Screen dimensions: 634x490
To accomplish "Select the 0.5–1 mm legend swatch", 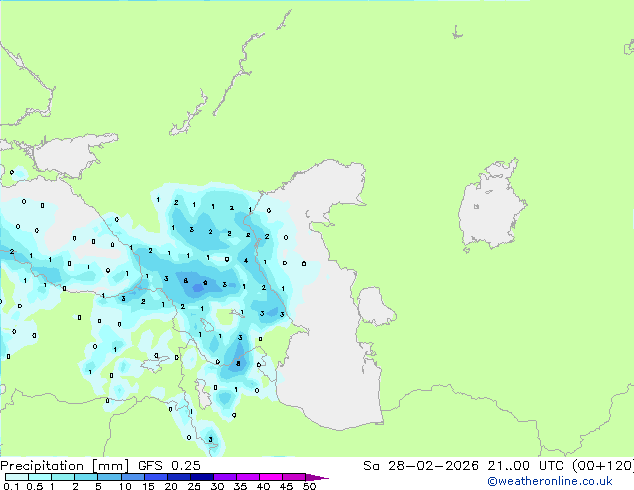I will [x=40, y=477].
